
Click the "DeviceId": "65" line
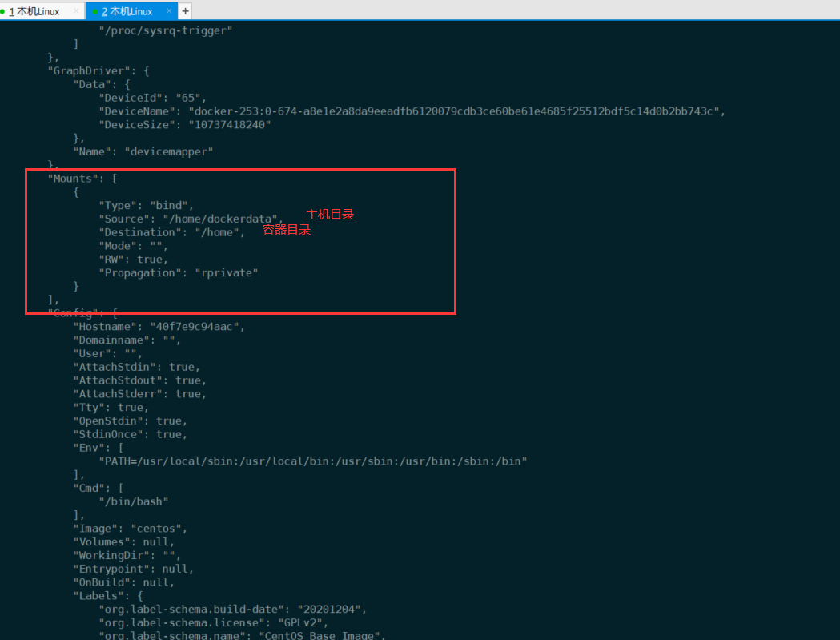tap(153, 98)
